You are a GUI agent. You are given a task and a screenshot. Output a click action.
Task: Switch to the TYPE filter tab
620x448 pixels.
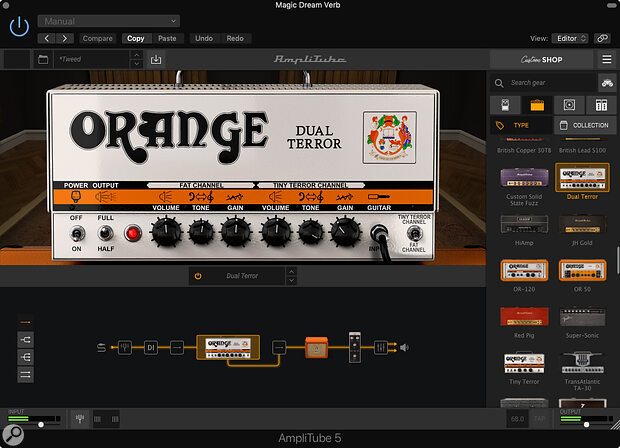[521, 125]
